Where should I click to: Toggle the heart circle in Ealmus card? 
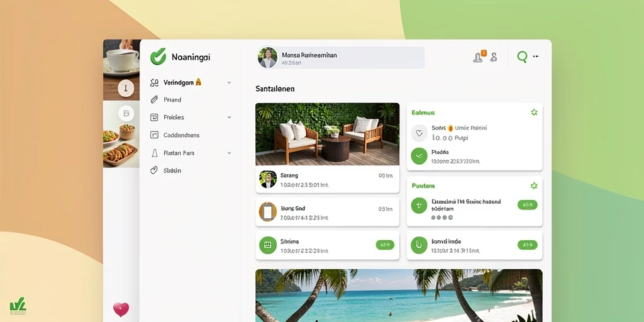point(419,133)
